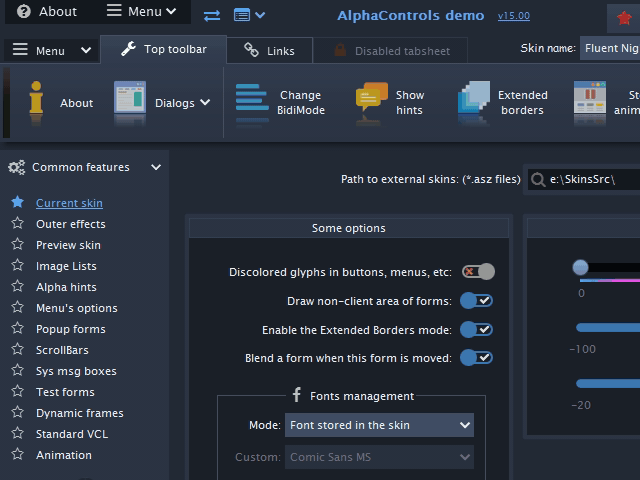Select Menu's options in sidebar

tap(77, 308)
